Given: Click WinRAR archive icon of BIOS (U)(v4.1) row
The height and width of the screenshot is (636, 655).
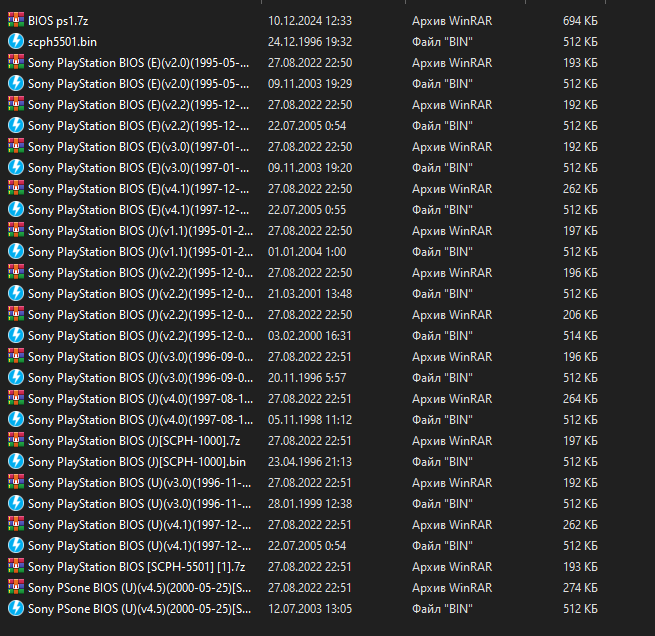Looking at the screenshot, I should [x=16, y=524].
